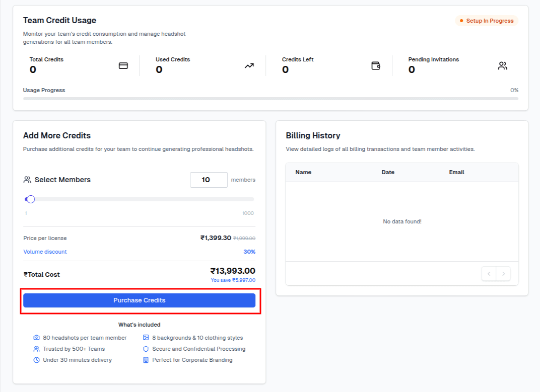
Task: Open the Volume discount link
Action: pos(45,252)
